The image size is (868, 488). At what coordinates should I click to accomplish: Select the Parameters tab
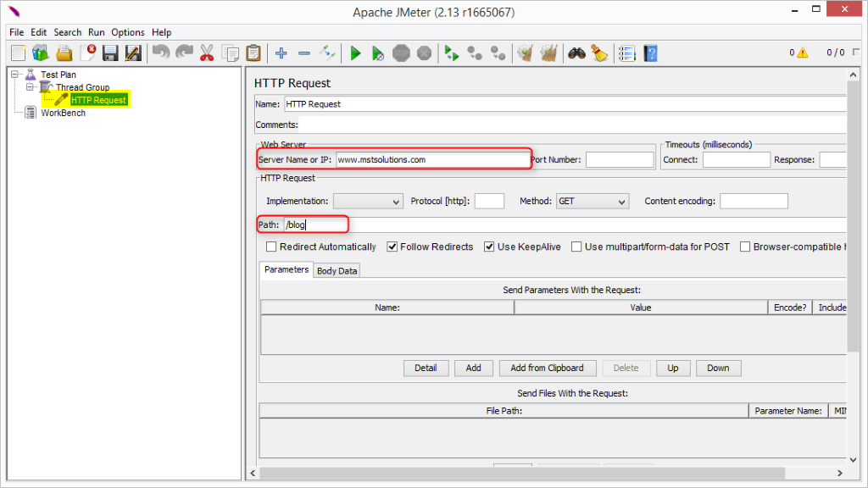click(x=287, y=269)
